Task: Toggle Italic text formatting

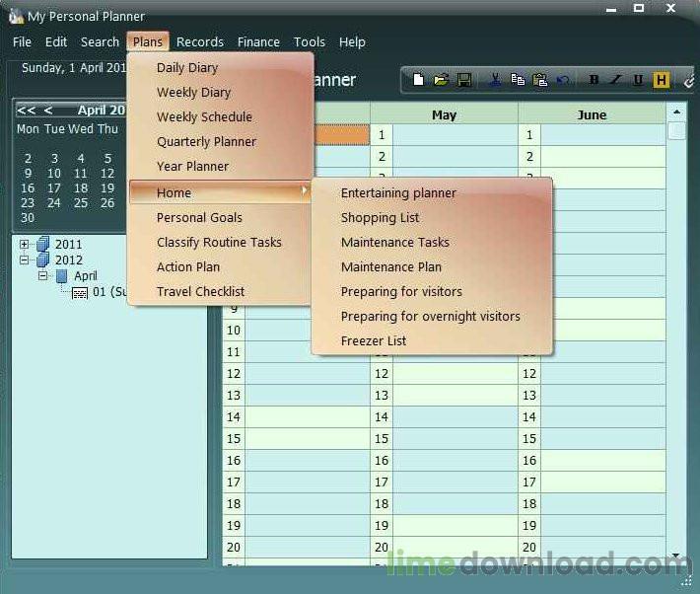Action: (x=616, y=80)
